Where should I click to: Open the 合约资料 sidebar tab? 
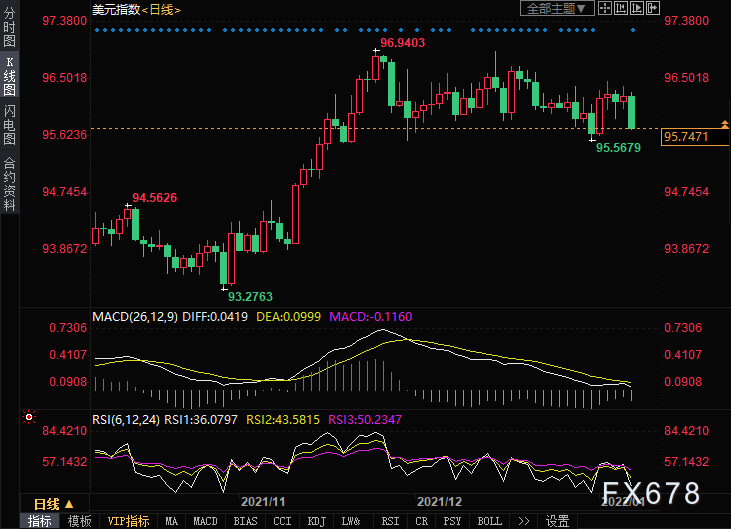(x=9, y=184)
